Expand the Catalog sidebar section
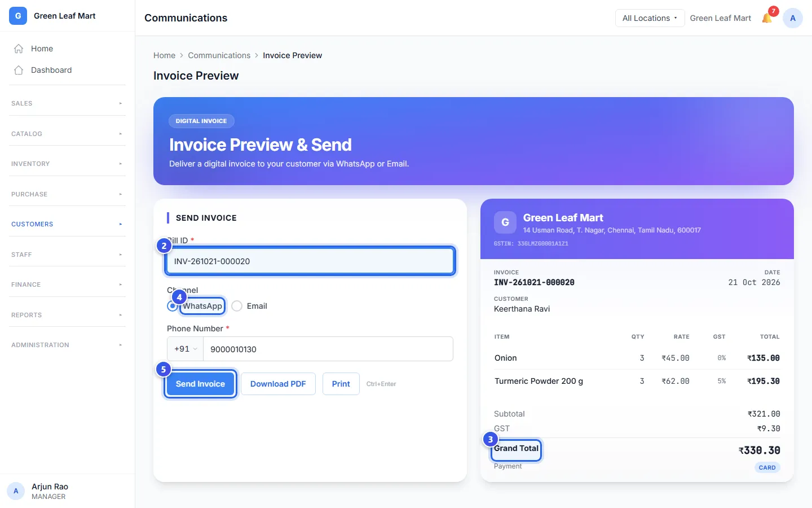Screen dimensions: 812x508 pyautogui.click(x=68, y=134)
